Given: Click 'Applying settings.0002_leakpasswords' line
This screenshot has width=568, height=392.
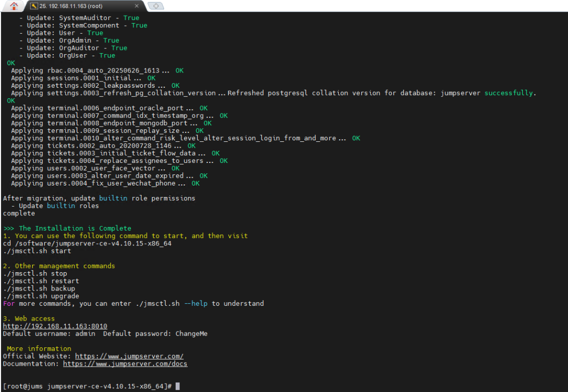Looking at the screenshot, I should pos(95,86).
